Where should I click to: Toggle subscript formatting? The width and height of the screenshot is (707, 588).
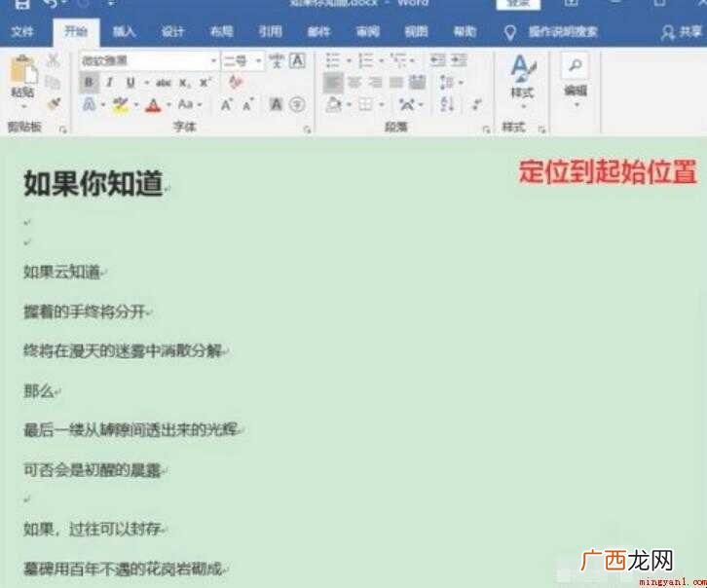(x=184, y=83)
